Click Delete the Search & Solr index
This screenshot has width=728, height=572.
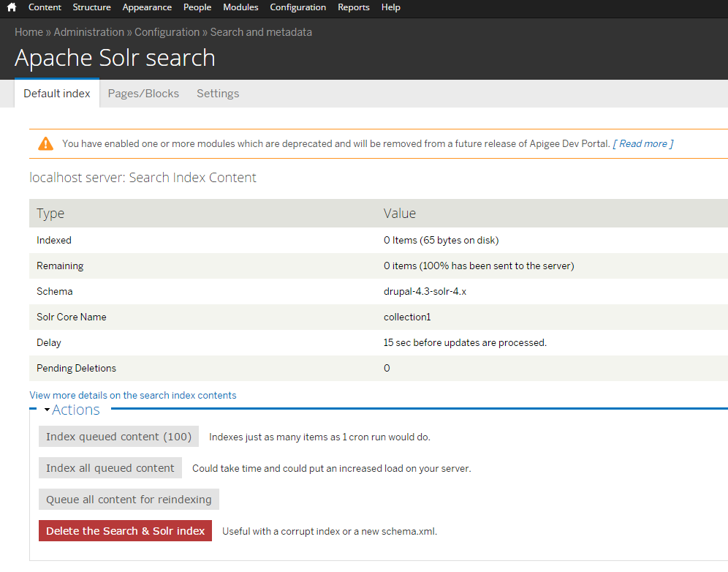126,530
